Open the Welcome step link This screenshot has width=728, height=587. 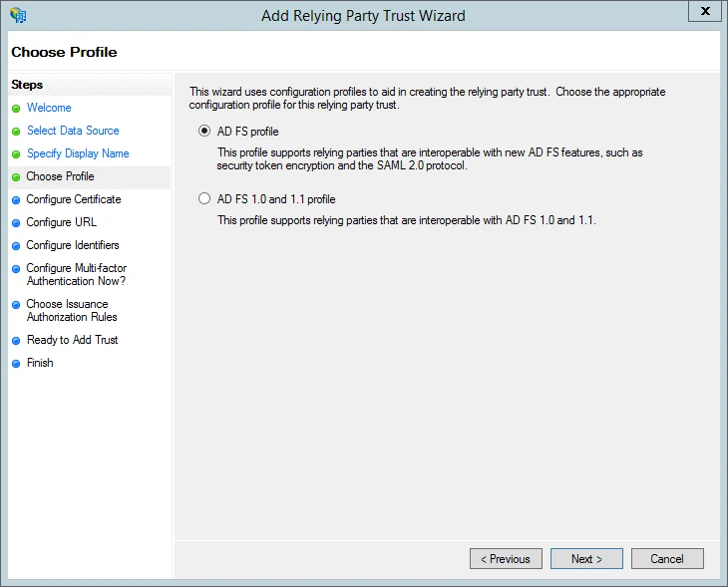[49, 108]
